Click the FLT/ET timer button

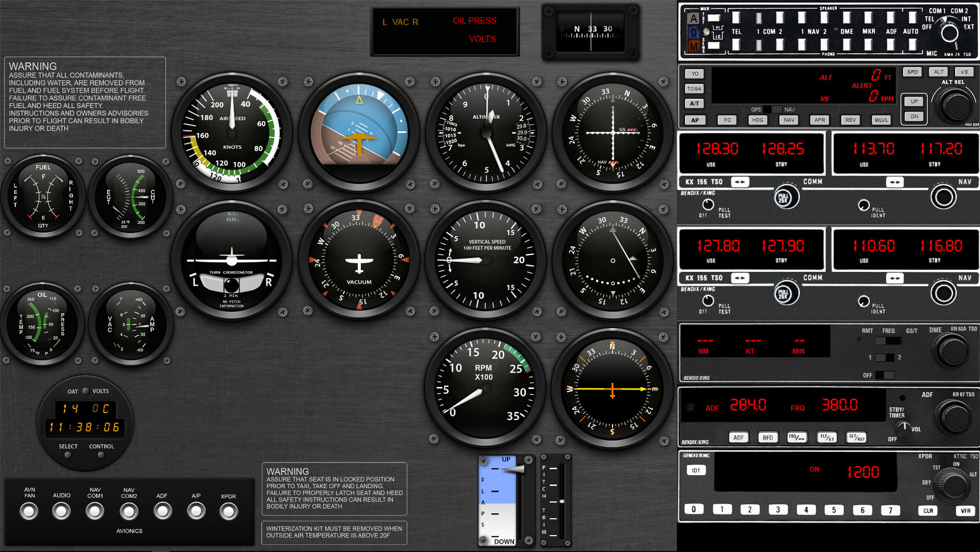pos(827,438)
